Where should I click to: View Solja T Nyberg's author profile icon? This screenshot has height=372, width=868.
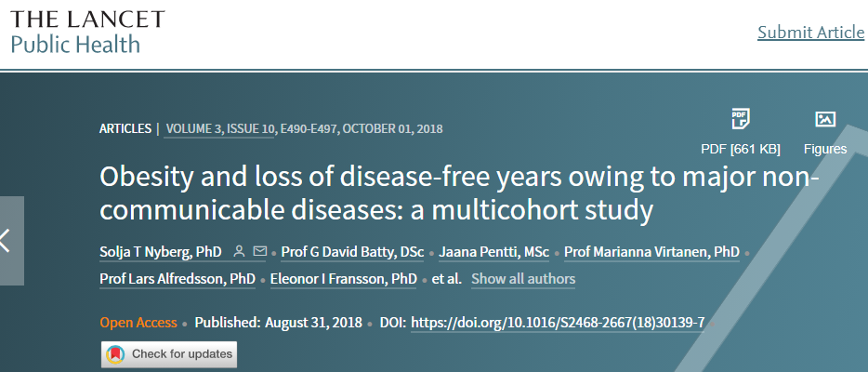(x=239, y=251)
